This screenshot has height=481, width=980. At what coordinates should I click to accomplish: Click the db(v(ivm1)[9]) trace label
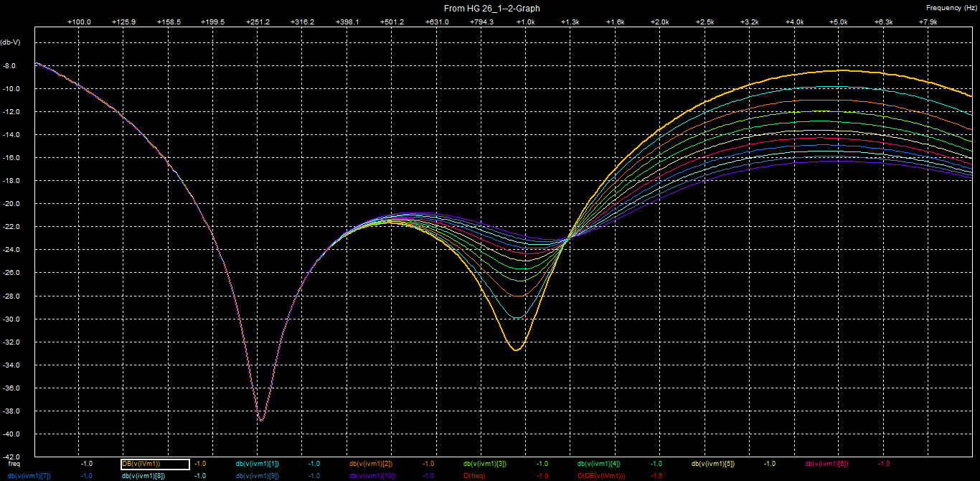[x=258, y=475]
